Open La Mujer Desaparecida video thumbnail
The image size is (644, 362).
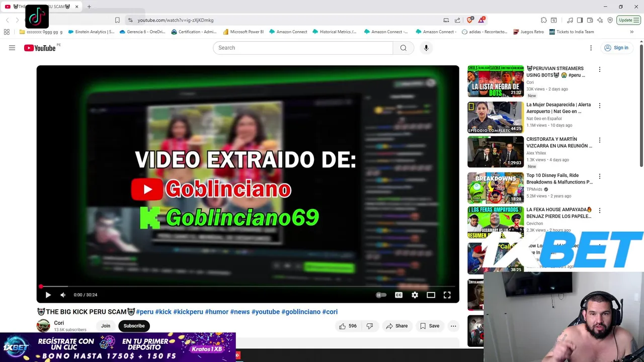[496, 117]
